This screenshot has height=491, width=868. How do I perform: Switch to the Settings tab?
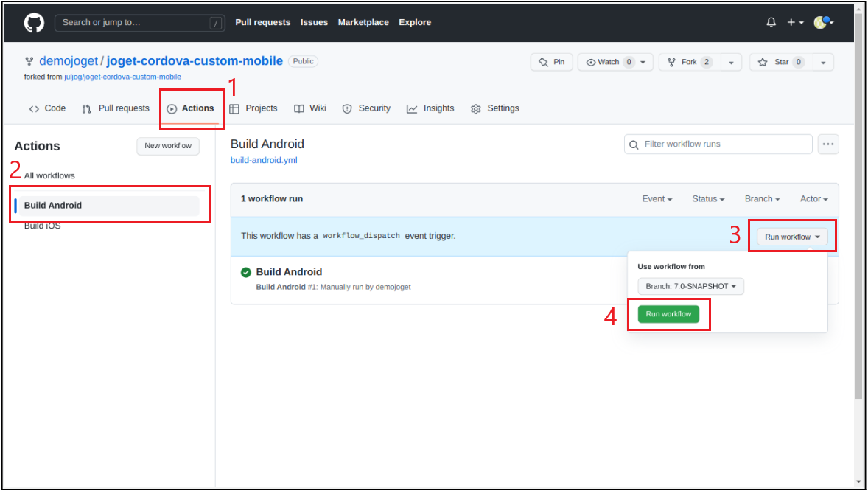495,108
